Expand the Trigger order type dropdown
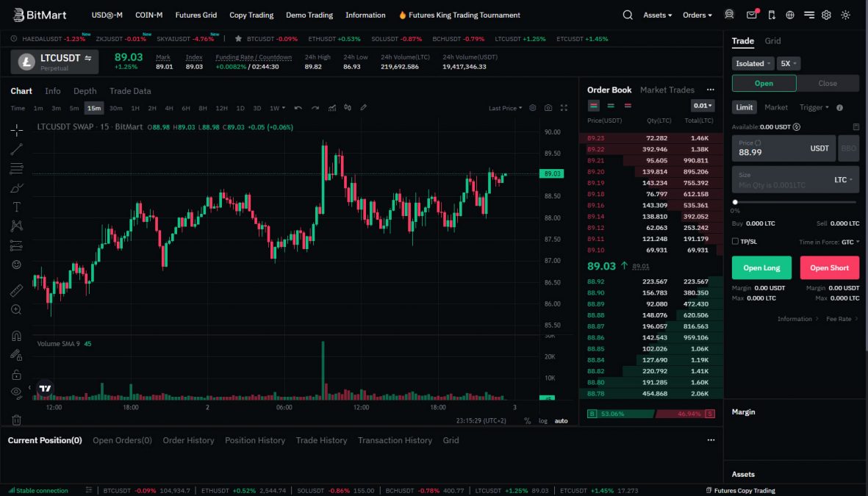 tap(814, 107)
